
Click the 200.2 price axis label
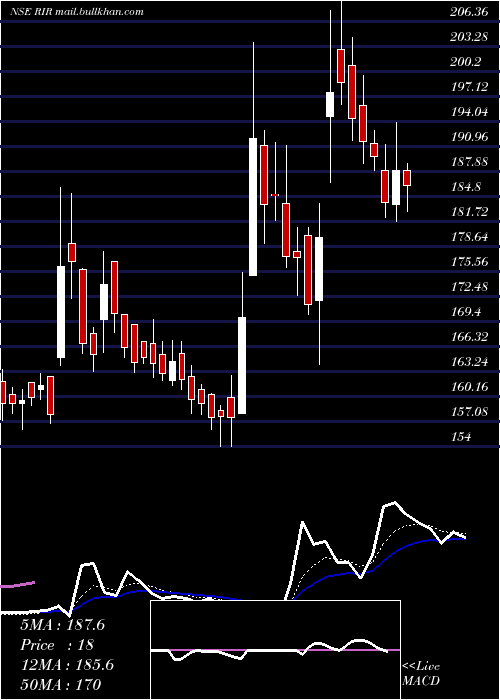point(466,62)
